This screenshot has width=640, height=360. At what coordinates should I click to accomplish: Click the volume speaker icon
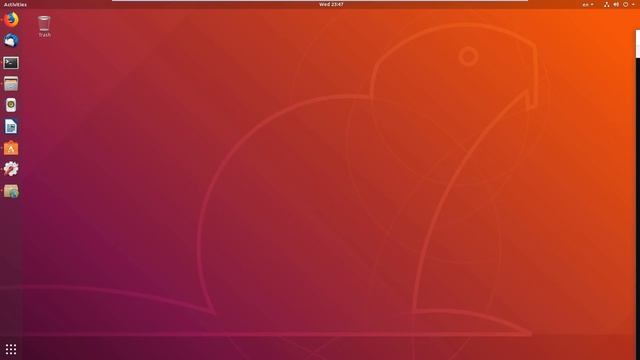(616, 4)
